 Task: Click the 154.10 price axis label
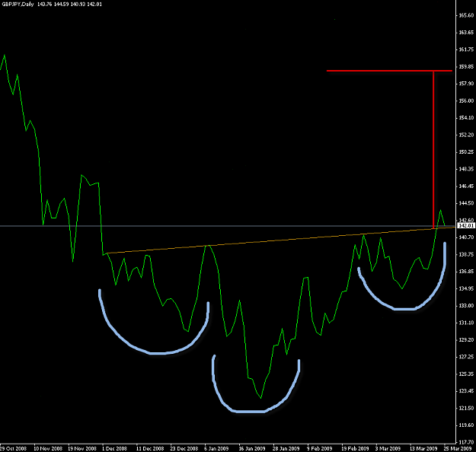tap(466, 118)
